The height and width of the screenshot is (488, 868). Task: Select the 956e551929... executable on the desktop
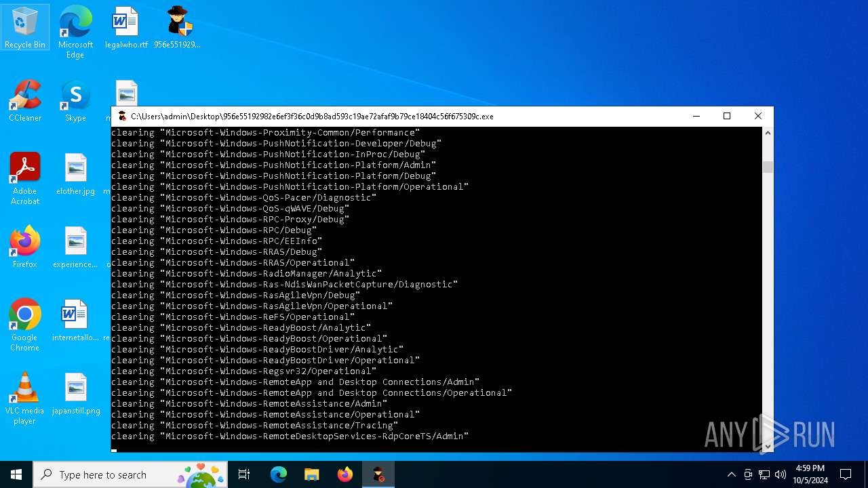click(x=177, y=28)
